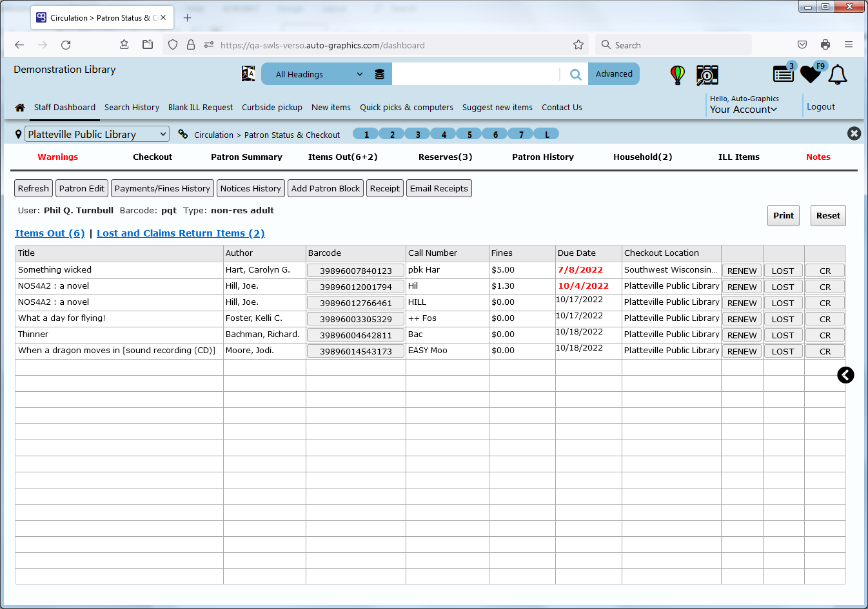Open Quick picks & computers menu item

(406, 108)
